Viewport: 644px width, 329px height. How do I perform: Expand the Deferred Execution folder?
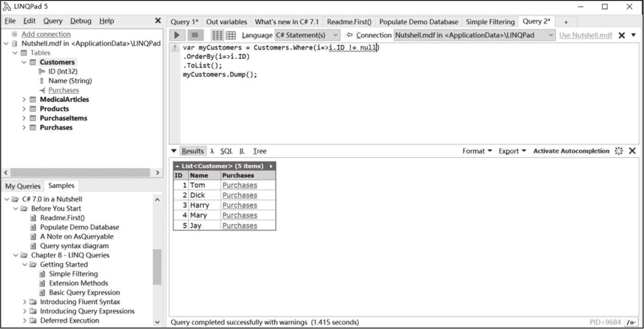[x=25, y=321]
